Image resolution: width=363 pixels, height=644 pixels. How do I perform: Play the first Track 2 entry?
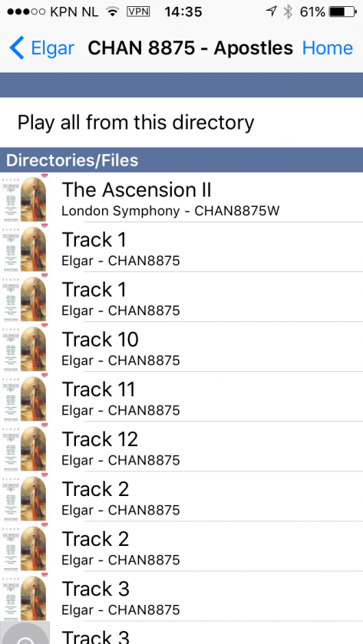point(181,497)
